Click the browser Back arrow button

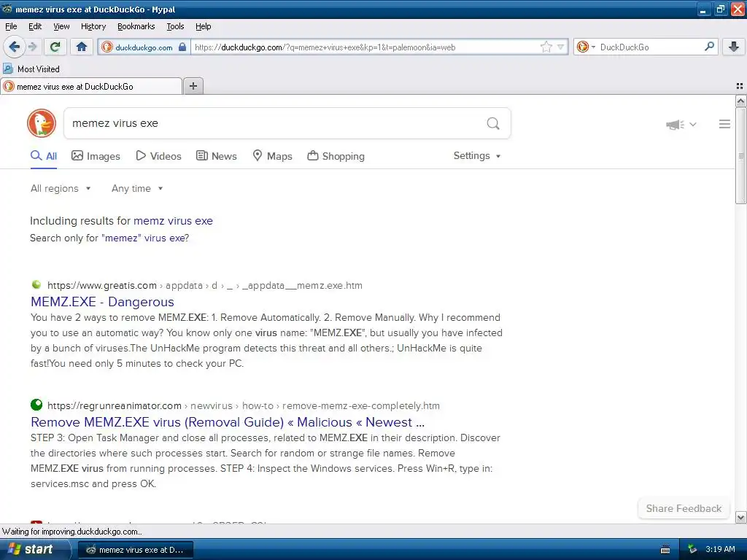click(15, 47)
